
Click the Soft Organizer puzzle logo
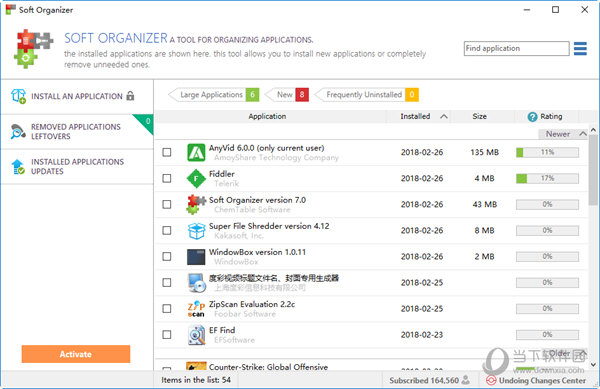coord(33,49)
